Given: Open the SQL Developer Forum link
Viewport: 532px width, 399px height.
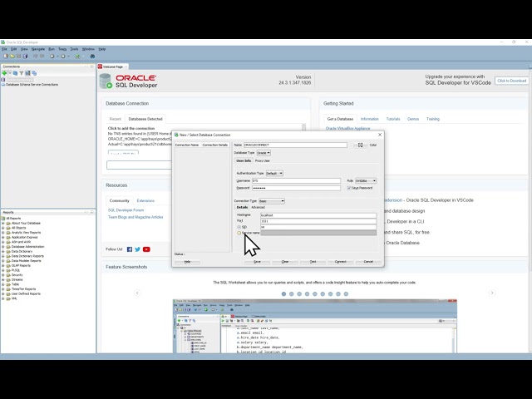Looking at the screenshot, I should (126, 210).
